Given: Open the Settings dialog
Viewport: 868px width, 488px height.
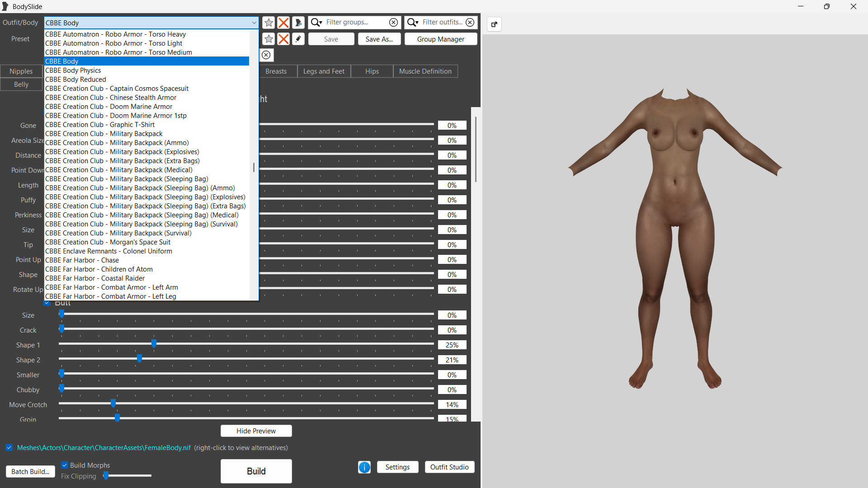Looking at the screenshot, I should click(397, 467).
